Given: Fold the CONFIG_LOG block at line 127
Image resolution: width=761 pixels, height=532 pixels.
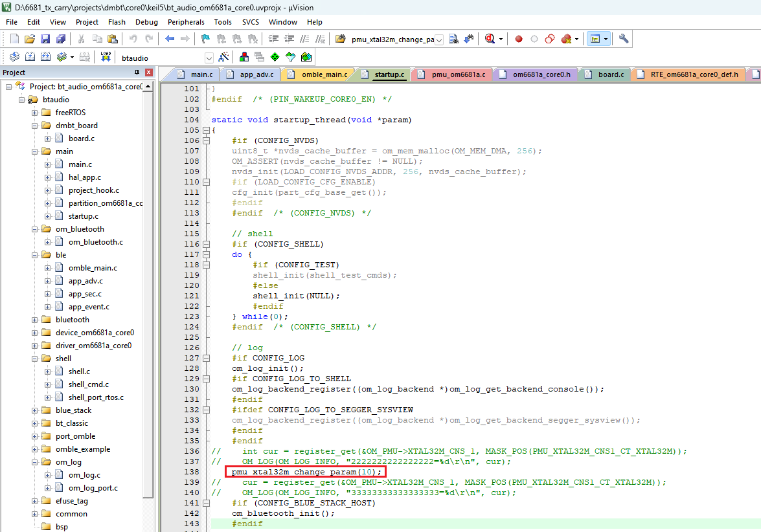Looking at the screenshot, I should [206, 359].
